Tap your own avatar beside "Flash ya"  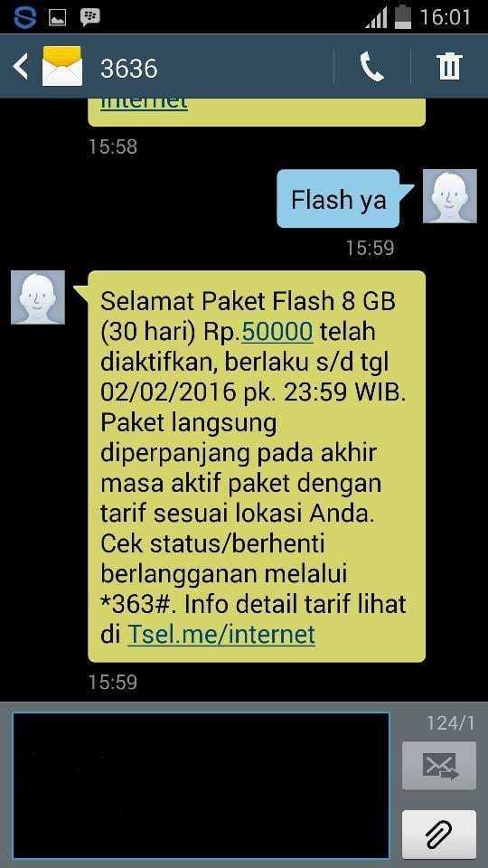coord(450,196)
